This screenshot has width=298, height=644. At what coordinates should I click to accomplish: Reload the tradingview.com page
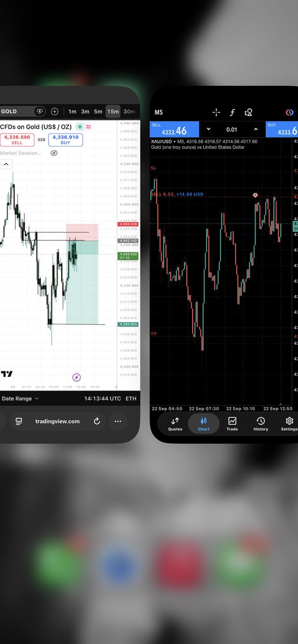coord(97,421)
